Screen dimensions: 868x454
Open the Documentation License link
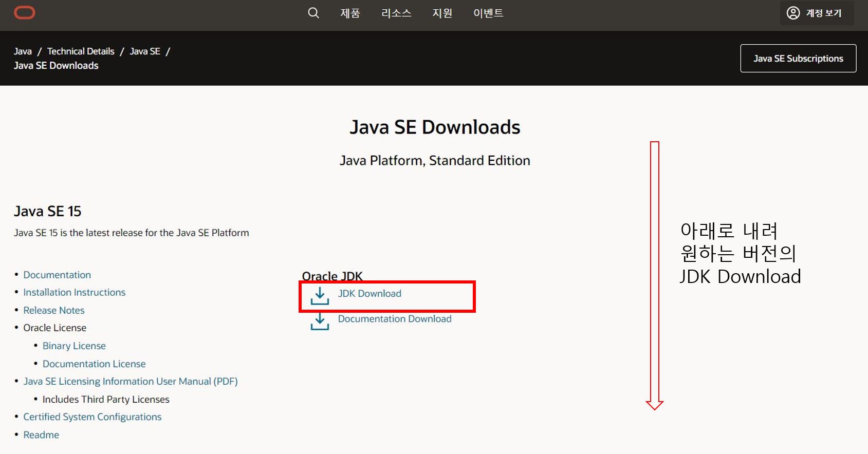94,364
